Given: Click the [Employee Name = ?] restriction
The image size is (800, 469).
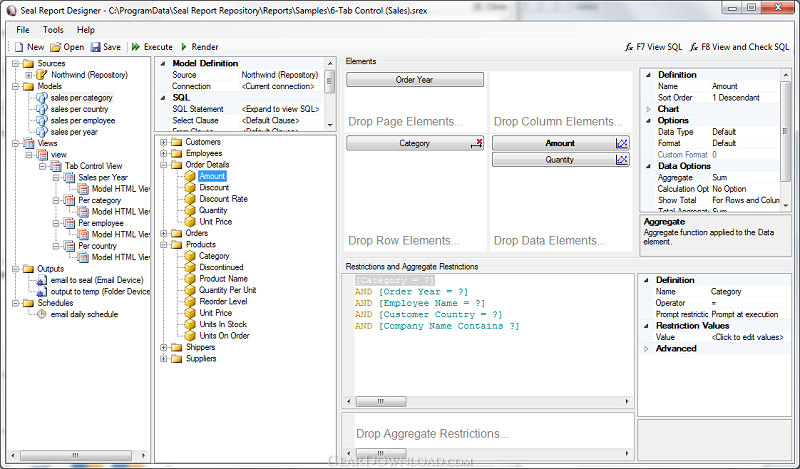Looking at the screenshot, I should tap(432, 303).
